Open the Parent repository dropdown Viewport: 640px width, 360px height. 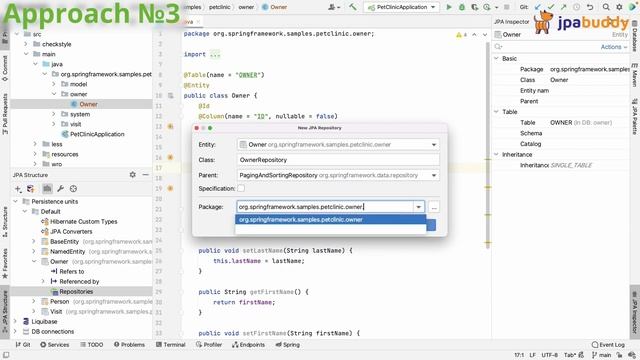coord(434,175)
